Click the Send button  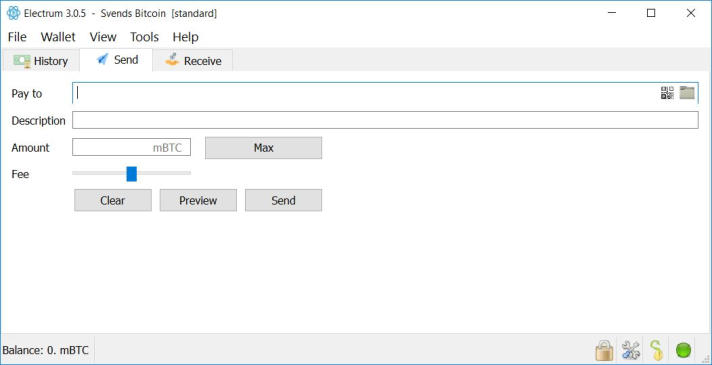[x=283, y=200]
